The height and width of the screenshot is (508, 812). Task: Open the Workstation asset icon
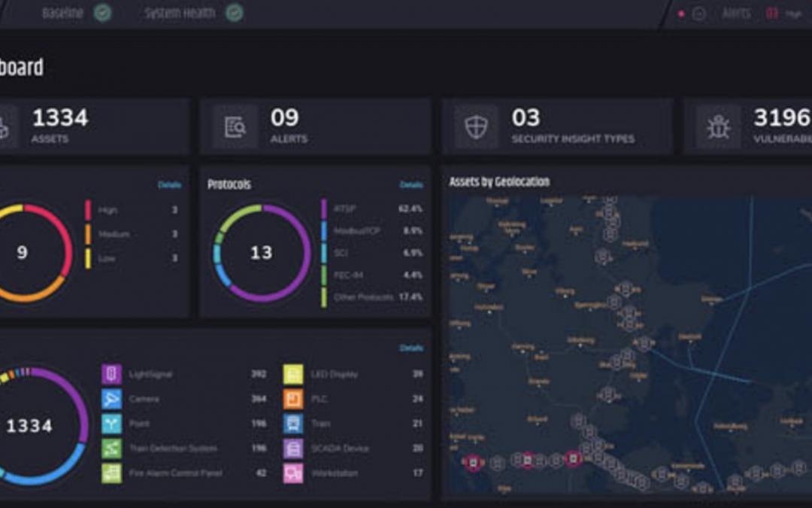pyautogui.click(x=293, y=473)
